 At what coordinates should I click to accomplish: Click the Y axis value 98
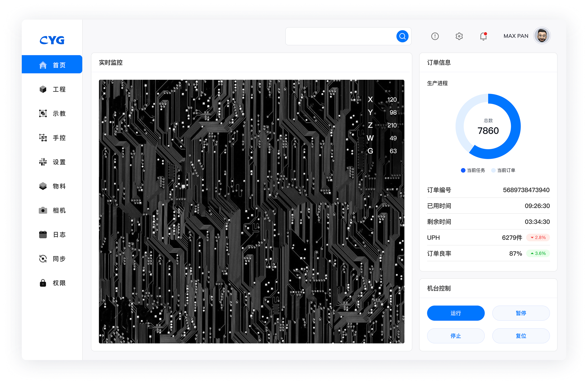393,112
